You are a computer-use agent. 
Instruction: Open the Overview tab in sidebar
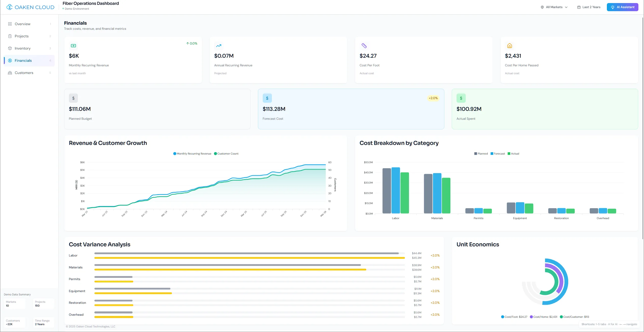coord(29,24)
